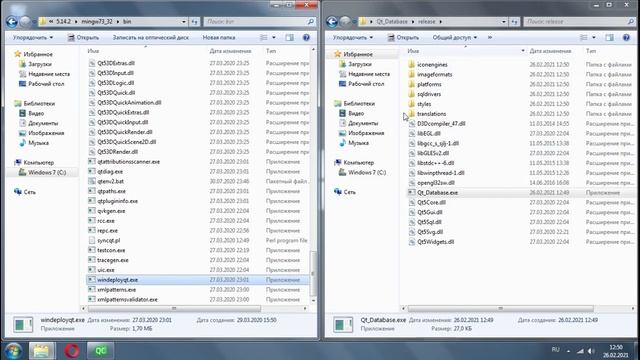Click left window horizontal scrollbar
Screen dimensions: 640x360
coord(174,309)
